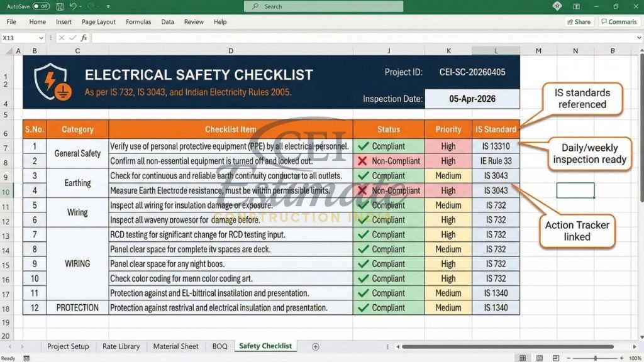Click the Inspection Date cell 05-Apr-2026

point(472,99)
